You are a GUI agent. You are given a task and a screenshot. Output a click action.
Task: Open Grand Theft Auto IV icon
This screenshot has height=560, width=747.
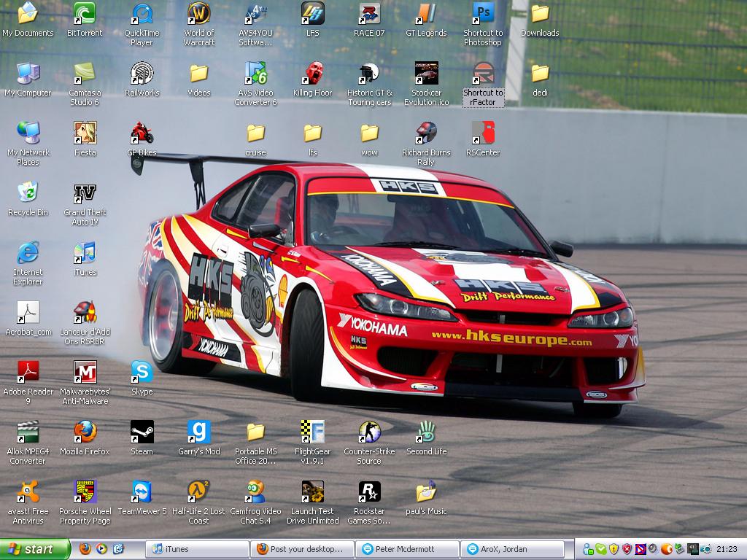point(85,194)
